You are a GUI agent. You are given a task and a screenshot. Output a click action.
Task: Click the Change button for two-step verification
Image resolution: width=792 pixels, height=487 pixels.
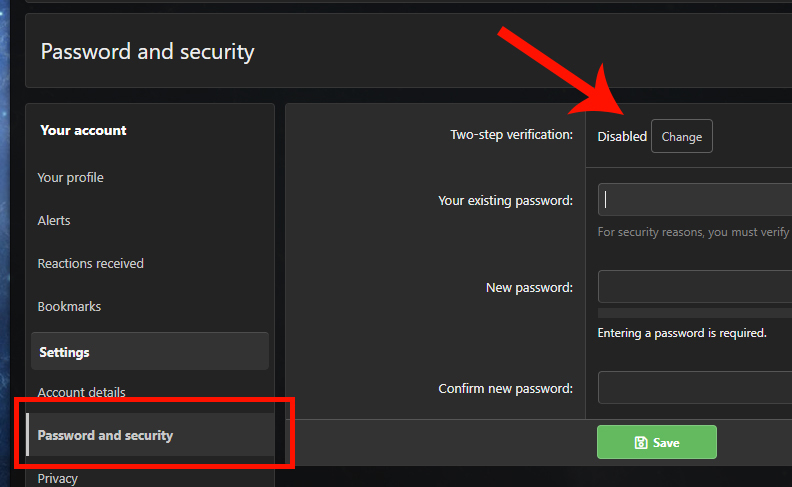[x=681, y=136]
